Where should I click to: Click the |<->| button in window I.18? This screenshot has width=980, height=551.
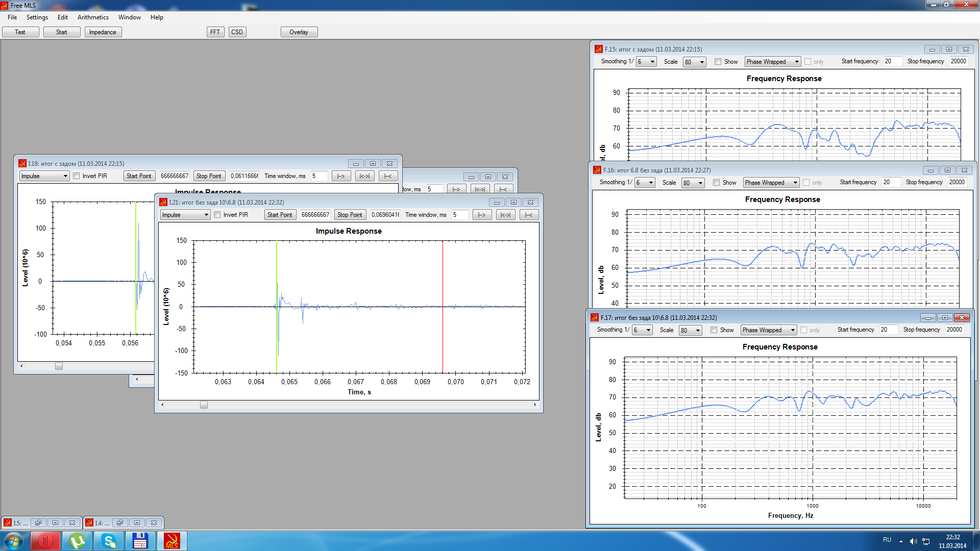(x=364, y=176)
